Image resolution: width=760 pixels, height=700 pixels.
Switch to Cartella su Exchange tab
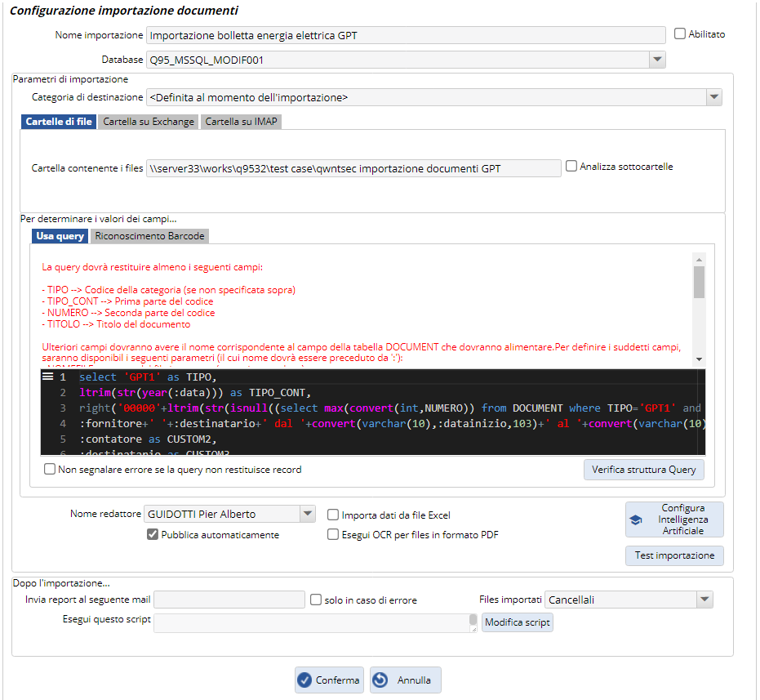[149, 122]
